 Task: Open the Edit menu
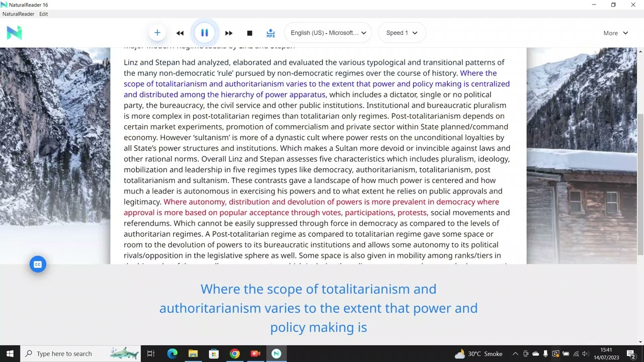point(44,14)
